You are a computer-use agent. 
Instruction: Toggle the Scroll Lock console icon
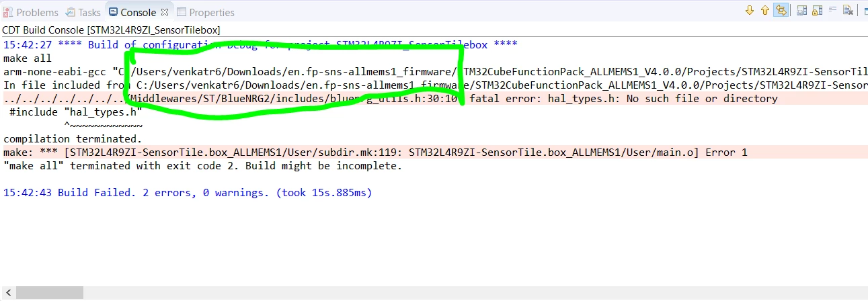[x=817, y=10]
